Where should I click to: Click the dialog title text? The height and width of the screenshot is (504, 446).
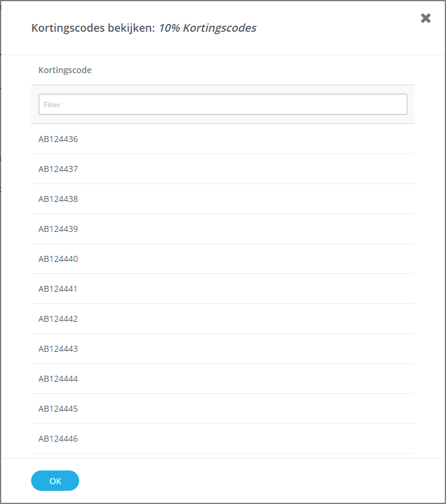click(93, 28)
